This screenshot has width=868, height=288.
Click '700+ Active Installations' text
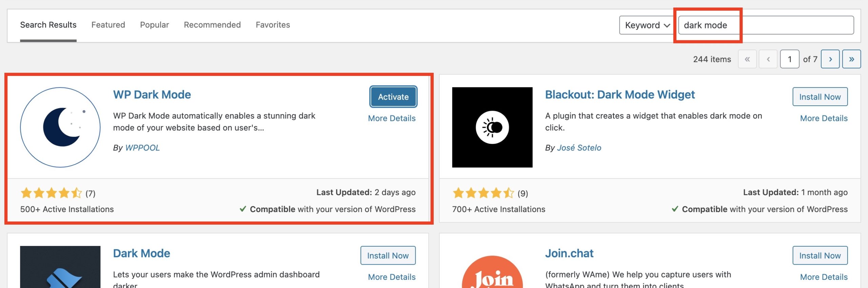[x=498, y=209]
